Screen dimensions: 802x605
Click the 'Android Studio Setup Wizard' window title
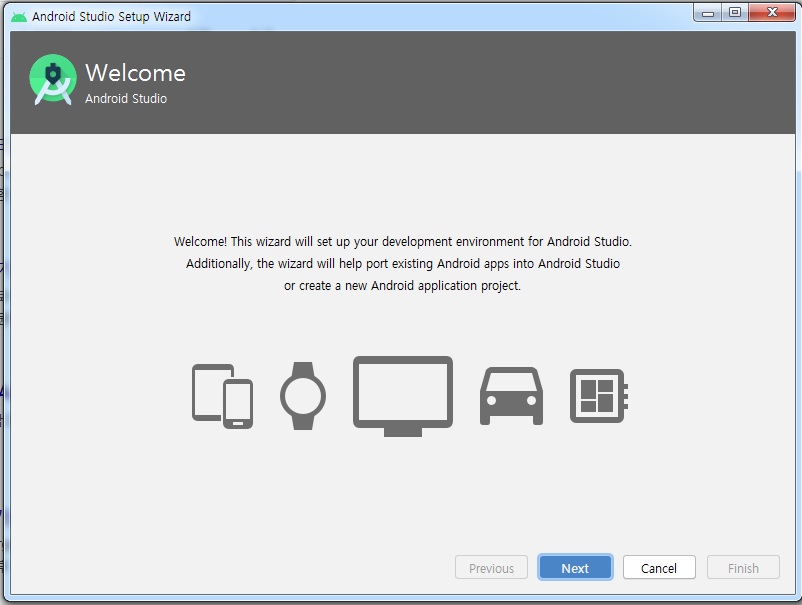point(112,16)
